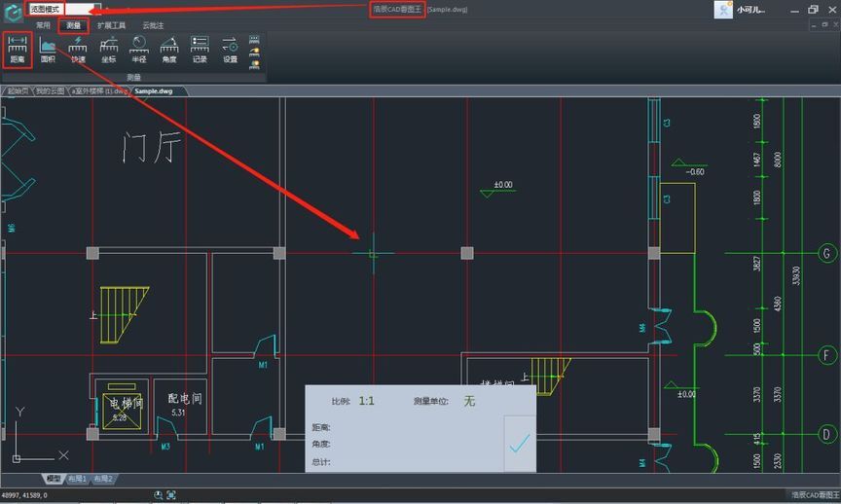This screenshot has height=504, width=841.
Task: Confirm measurement with the checkmark button
Action: (x=520, y=443)
